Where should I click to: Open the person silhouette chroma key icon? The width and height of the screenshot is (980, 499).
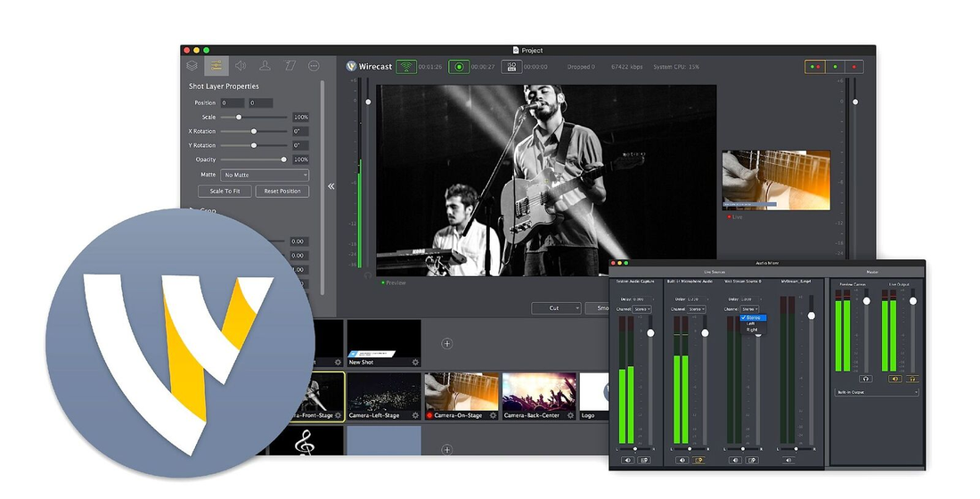(265, 66)
